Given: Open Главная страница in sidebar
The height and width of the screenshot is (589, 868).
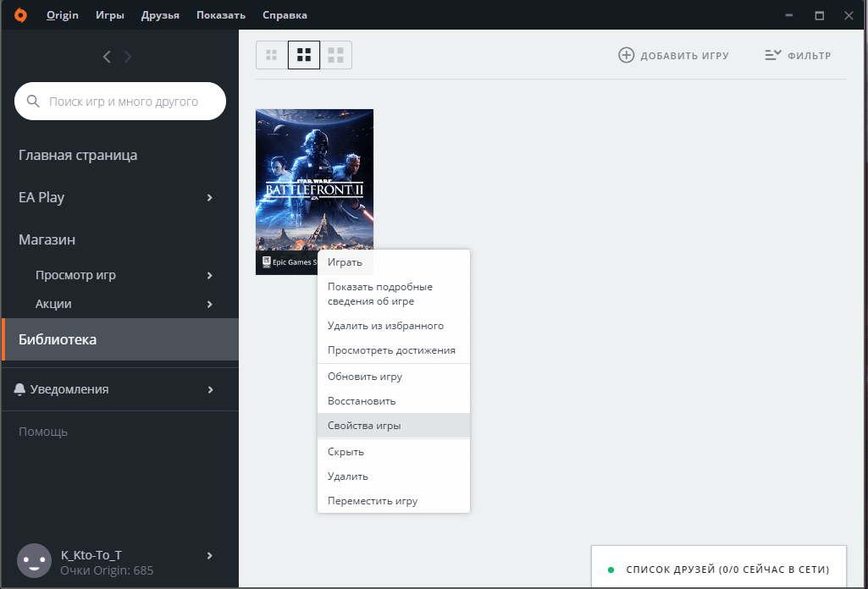Looking at the screenshot, I should tap(78, 156).
